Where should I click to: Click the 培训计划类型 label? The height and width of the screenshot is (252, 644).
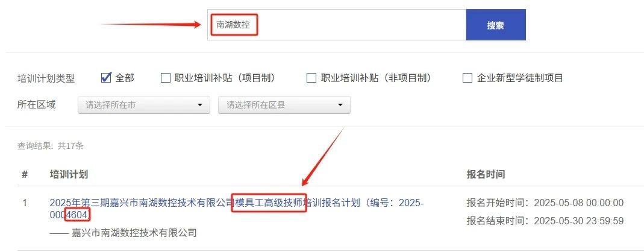(46, 78)
